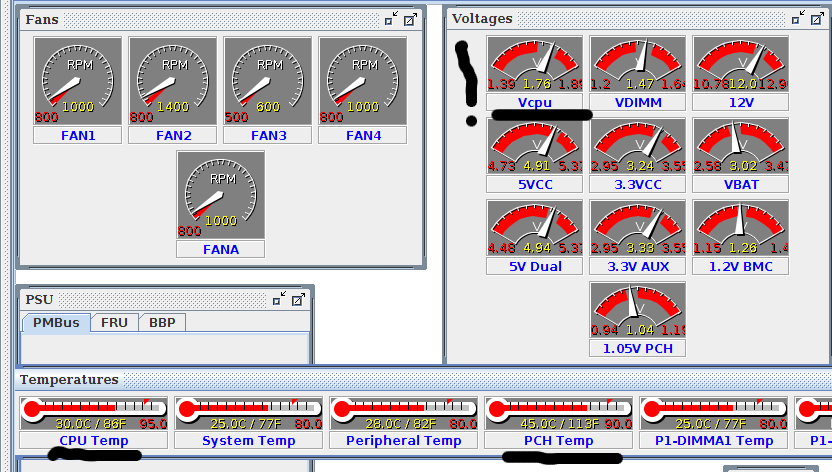Image resolution: width=832 pixels, height=472 pixels.
Task: Open the 3.3V AUX sensor link
Action: [637, 266]
